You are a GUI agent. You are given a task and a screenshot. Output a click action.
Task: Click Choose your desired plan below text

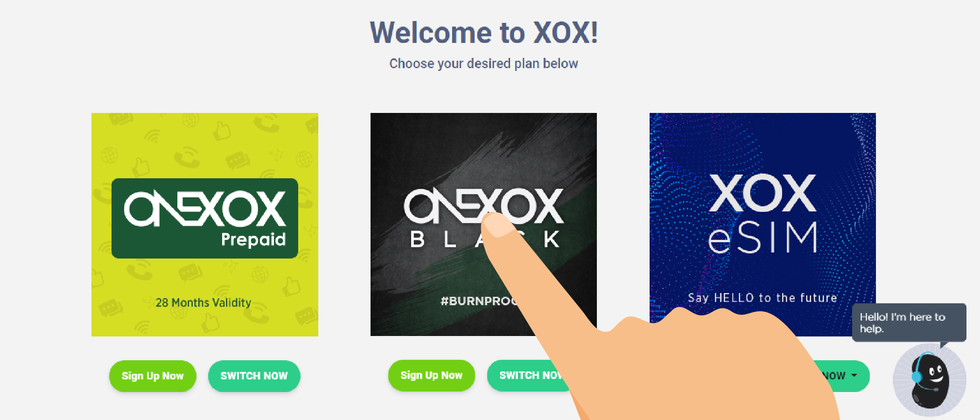(484, 63)
